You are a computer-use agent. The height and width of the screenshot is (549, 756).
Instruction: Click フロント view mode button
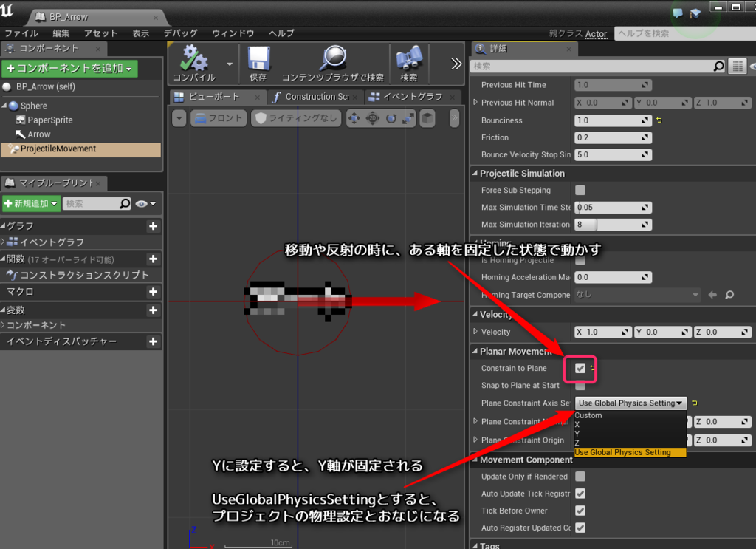[219, 118]
